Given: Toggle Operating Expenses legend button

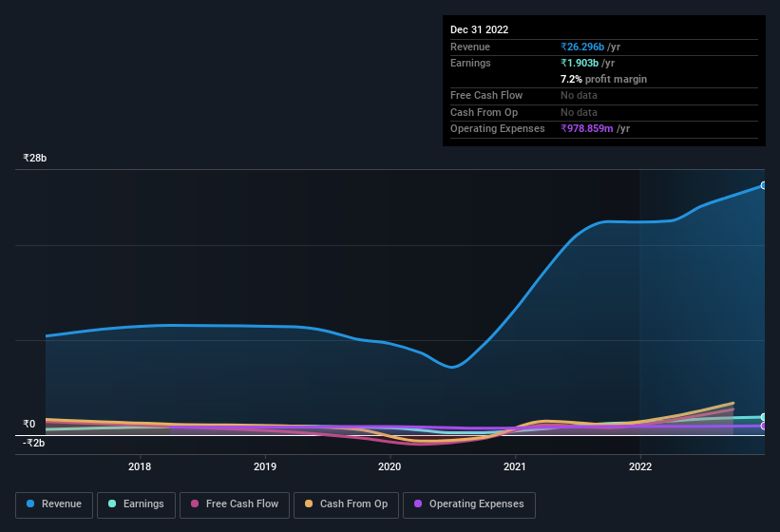Looking at the screenshot, I should click(x=468, y=504).
